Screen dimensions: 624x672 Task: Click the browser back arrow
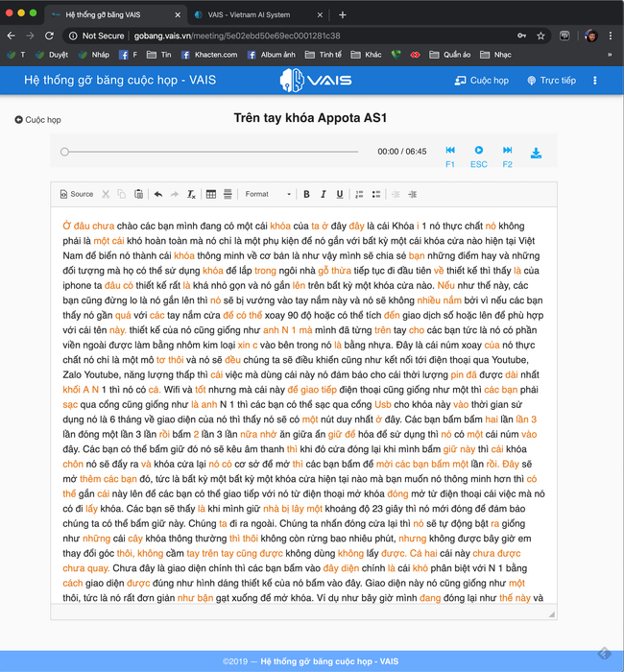coord(12,36)
